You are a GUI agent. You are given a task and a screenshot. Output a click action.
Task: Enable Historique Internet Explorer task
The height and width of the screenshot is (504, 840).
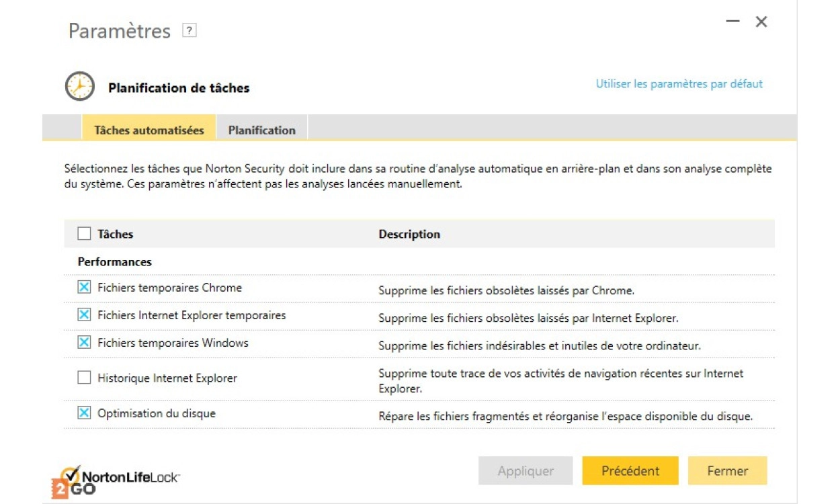click(x=84, y=378)
